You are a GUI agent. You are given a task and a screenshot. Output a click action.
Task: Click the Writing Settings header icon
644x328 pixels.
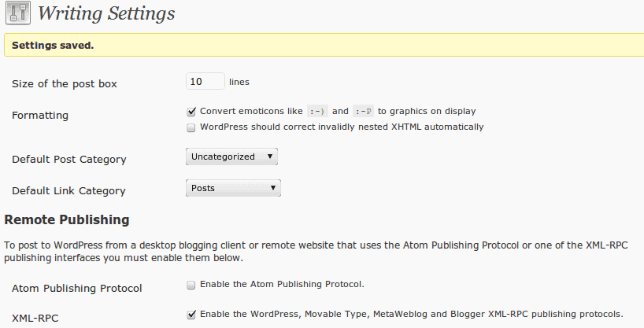coord(18,15)
